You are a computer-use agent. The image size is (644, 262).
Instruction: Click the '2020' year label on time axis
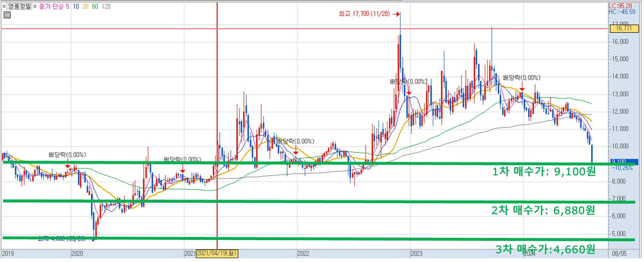click(77, 254)
